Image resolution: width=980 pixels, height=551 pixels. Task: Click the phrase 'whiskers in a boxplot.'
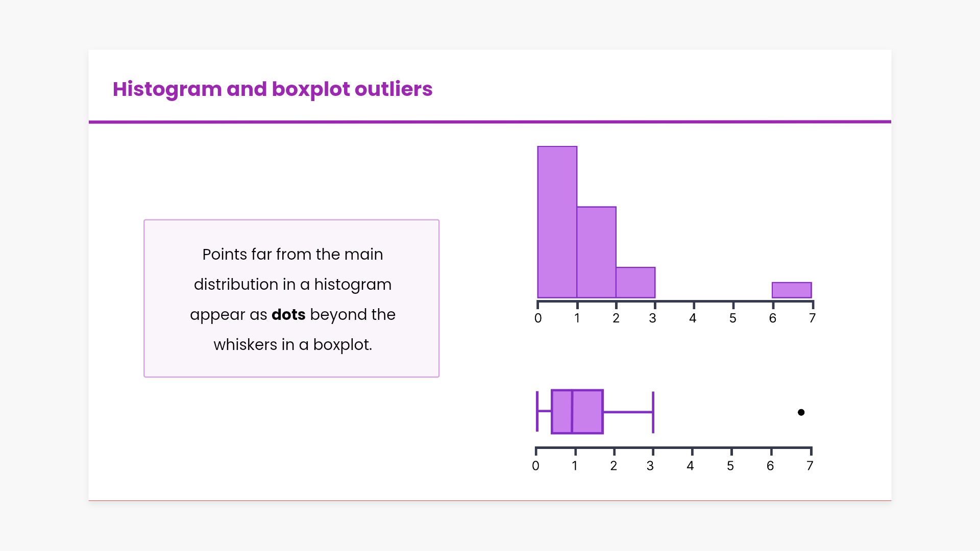[292, 345]
